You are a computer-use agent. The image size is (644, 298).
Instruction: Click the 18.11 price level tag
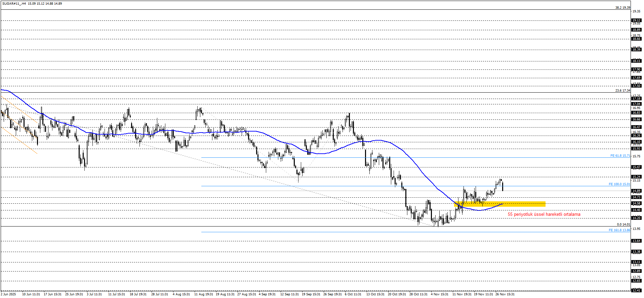pos(636,61)
